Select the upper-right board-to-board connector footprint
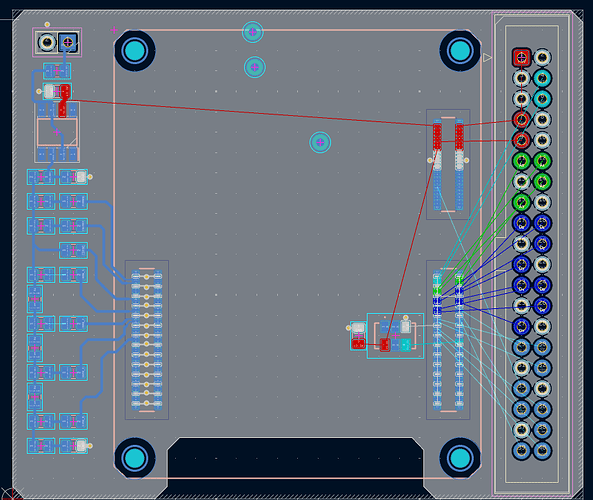593x500 pixels. coord(448,164)
